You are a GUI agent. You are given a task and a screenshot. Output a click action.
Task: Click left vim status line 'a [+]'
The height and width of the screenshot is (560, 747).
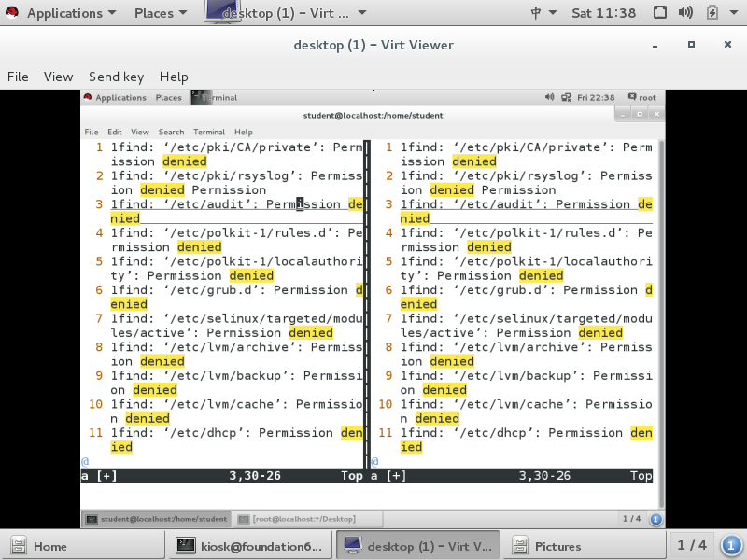222,475
